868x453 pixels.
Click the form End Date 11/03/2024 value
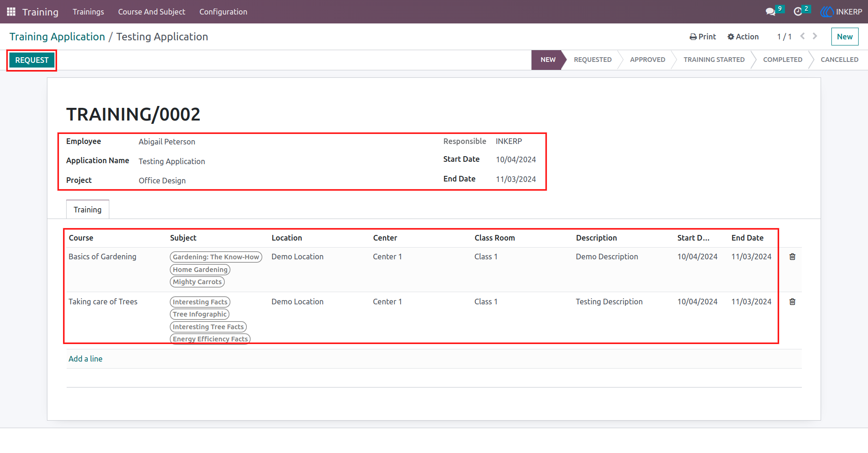click(516, 179)
